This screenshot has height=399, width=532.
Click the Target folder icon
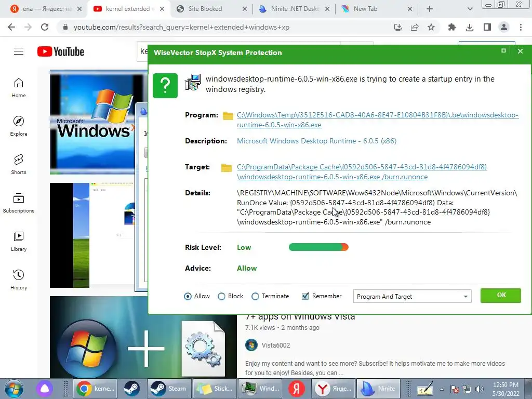[227, 168]
